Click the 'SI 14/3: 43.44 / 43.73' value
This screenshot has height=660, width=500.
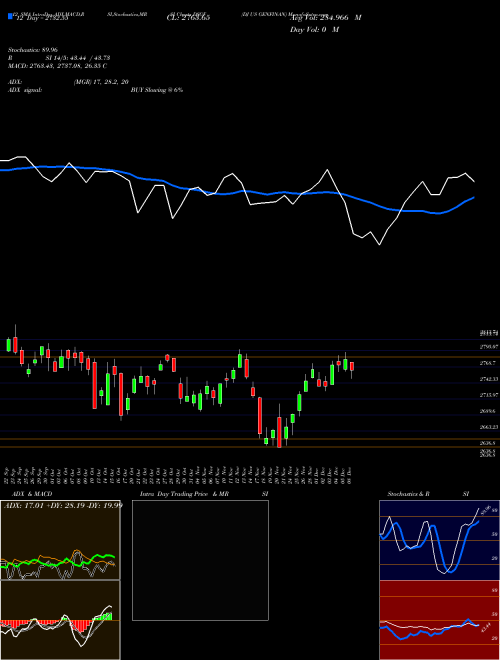pos(78,58)
